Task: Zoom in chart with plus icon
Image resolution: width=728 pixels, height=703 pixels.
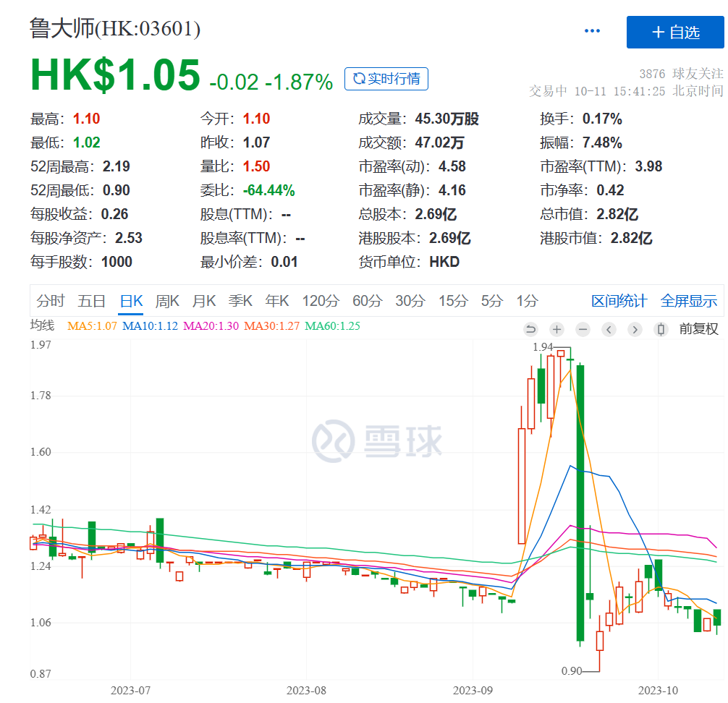Action: point(556,330)
